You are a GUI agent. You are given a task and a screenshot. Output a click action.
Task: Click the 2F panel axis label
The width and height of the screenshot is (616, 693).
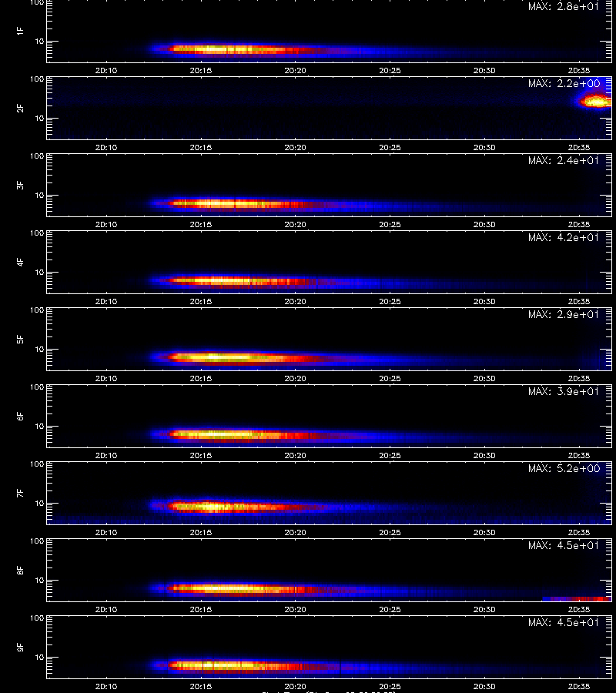click(20, 109)
